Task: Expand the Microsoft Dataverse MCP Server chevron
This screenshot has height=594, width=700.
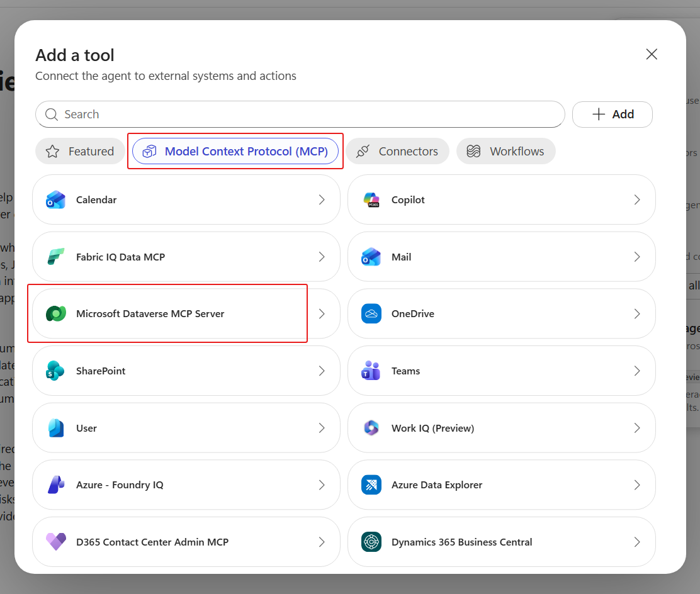Action: click(x=322, y=314)
